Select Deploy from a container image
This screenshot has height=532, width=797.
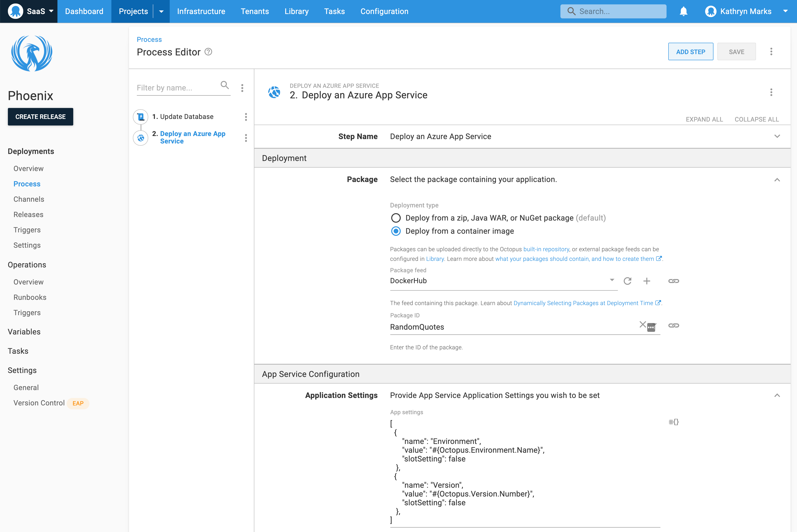click(x=396, y=231)
